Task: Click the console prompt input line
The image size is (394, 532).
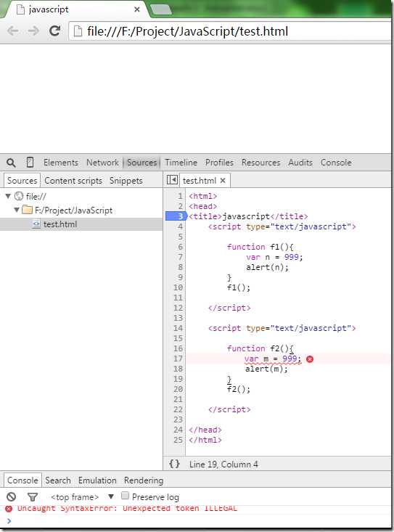Action: [197, 521]
